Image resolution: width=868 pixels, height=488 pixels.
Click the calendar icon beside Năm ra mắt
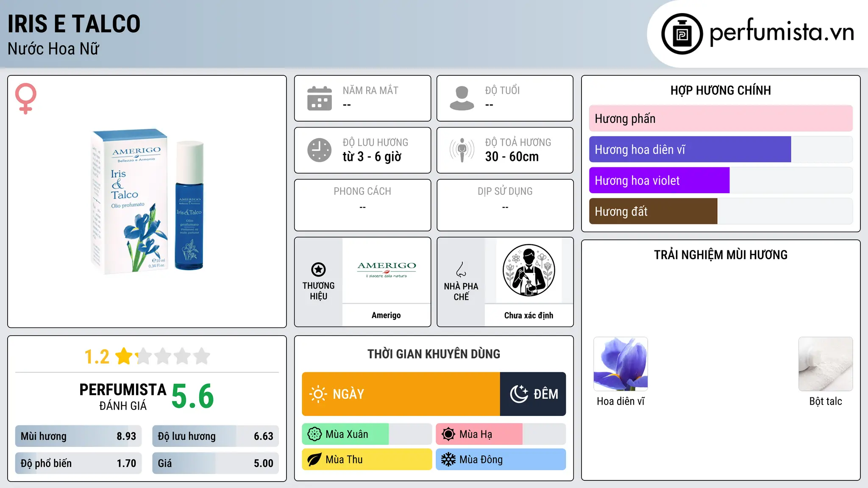(x=320, y=98)
